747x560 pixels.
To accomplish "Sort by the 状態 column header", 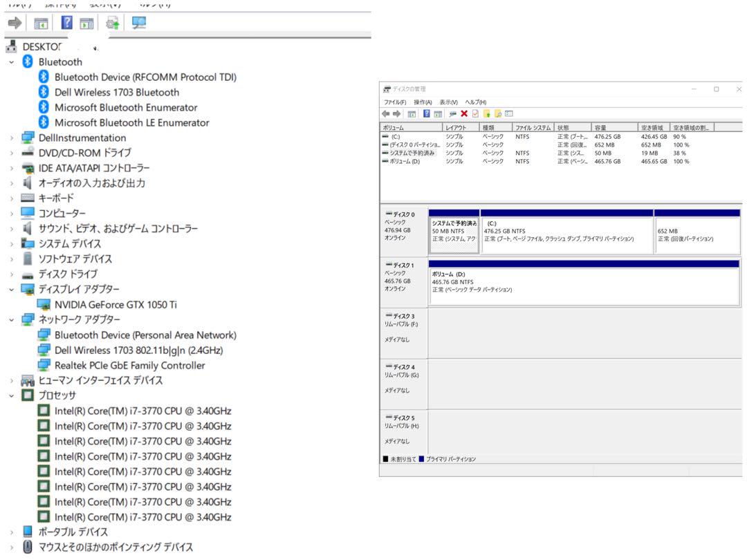I will pos(573,128).
